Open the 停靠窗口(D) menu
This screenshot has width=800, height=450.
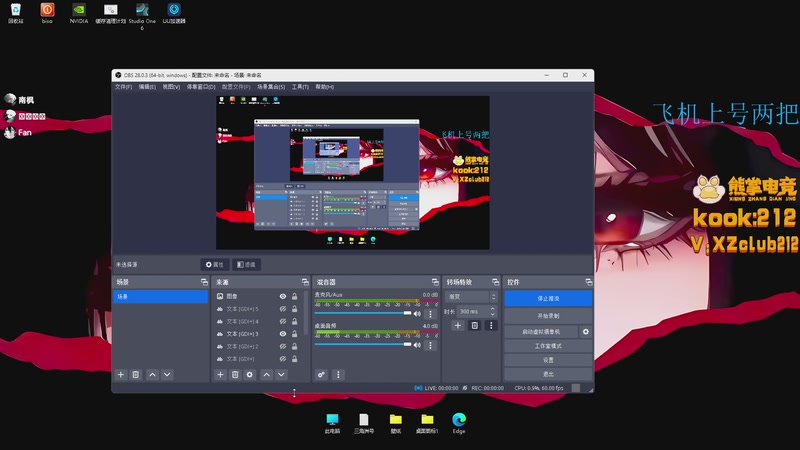(x=201, y=87)
